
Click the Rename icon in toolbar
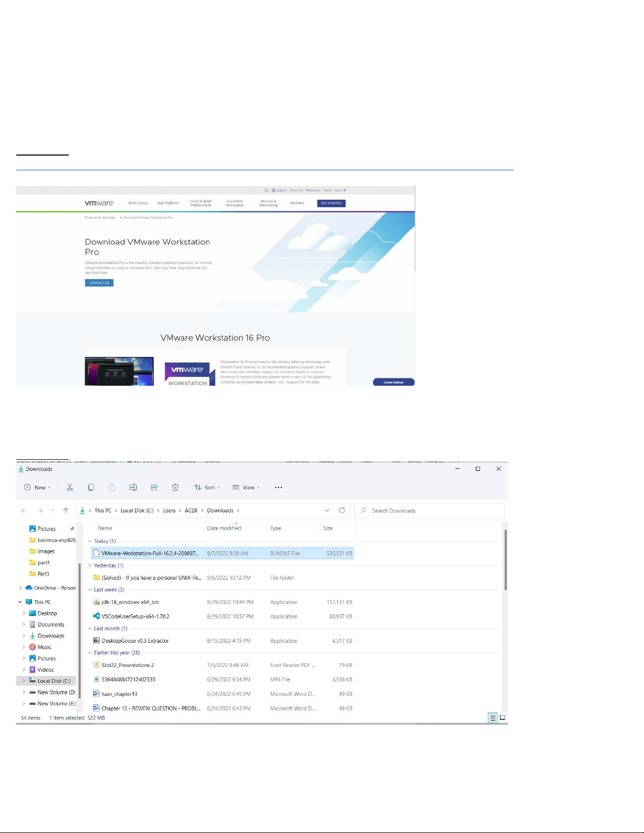point(133,487)
